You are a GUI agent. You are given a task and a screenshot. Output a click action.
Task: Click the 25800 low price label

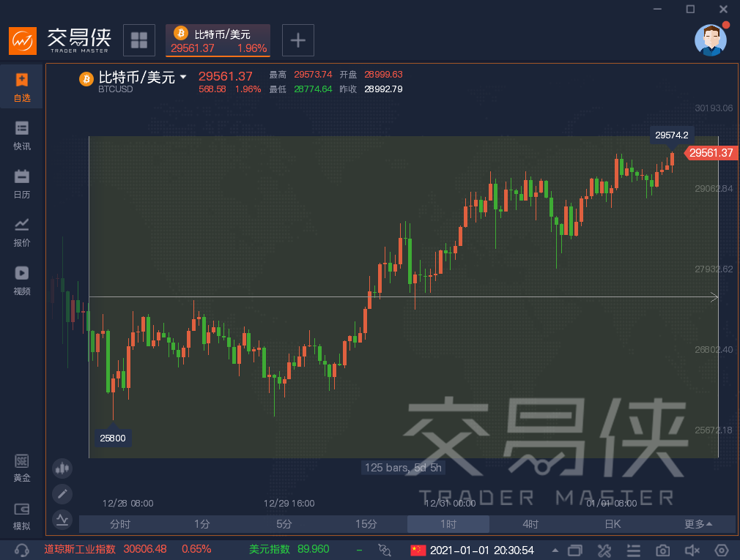coord(113,438)
